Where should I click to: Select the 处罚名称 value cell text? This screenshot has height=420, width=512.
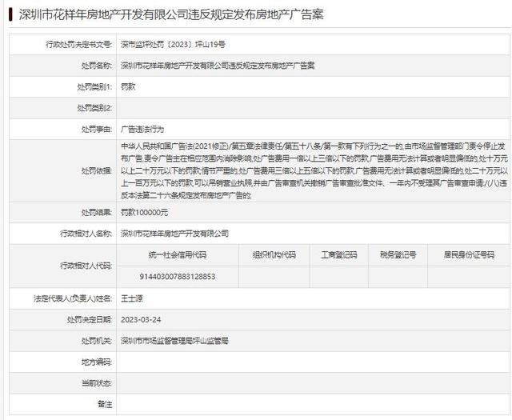218,66
